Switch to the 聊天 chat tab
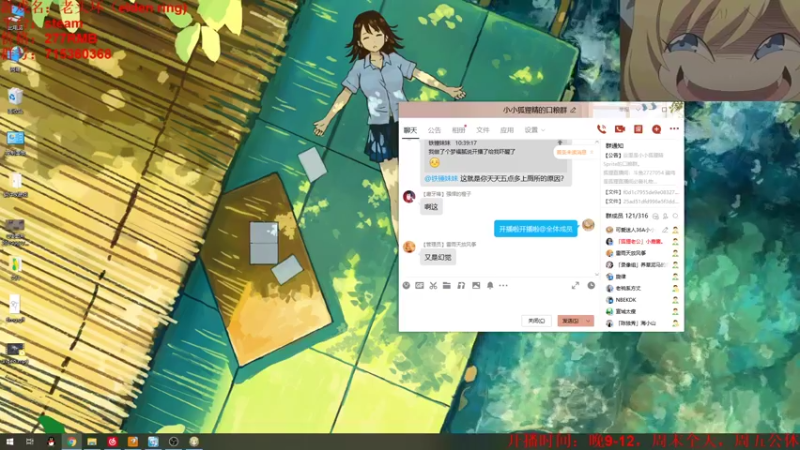Image resolution: width=800 pixels, height=450 pixels. tap(410, 130)
